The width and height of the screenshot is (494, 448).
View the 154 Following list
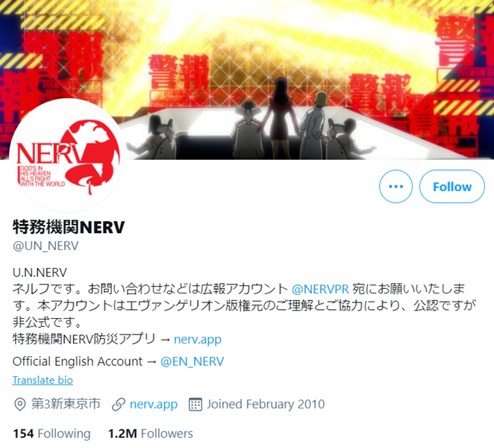[x=51, y=434]
